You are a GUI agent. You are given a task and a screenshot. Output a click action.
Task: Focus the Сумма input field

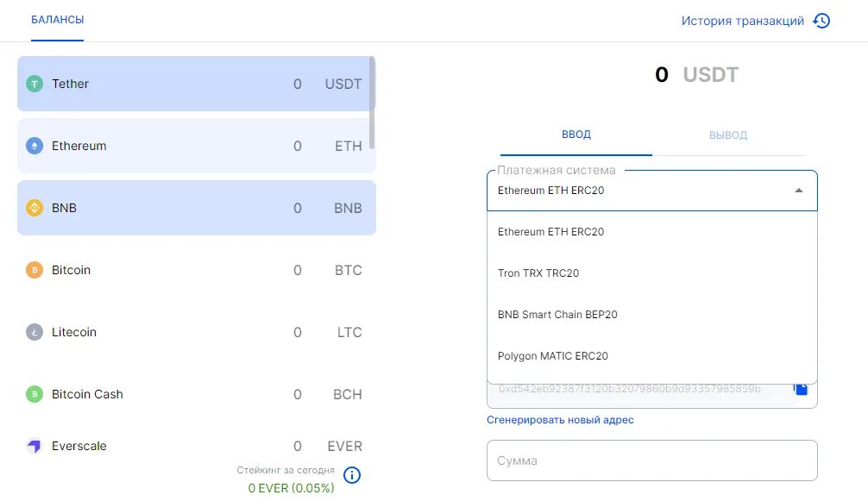652,460
